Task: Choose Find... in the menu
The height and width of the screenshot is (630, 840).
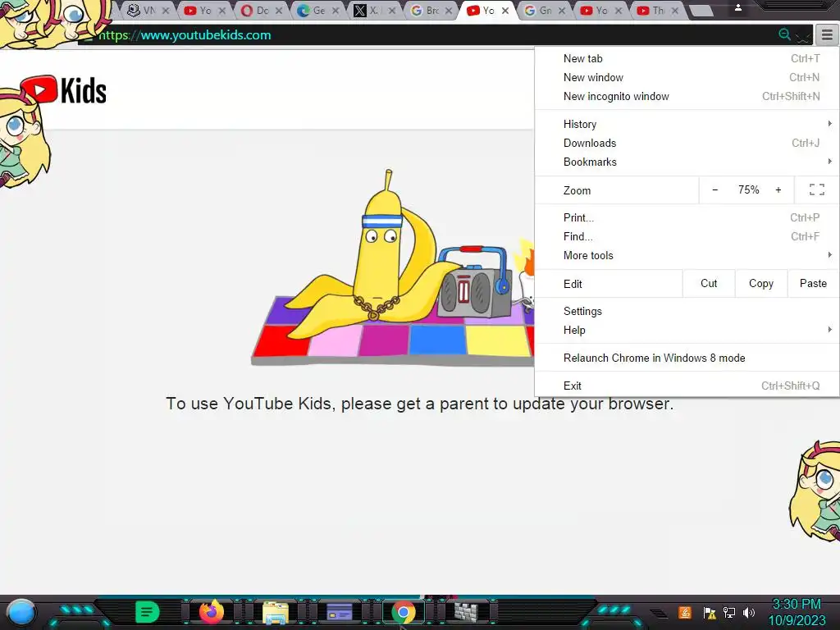Action: [x=687, y=236]
